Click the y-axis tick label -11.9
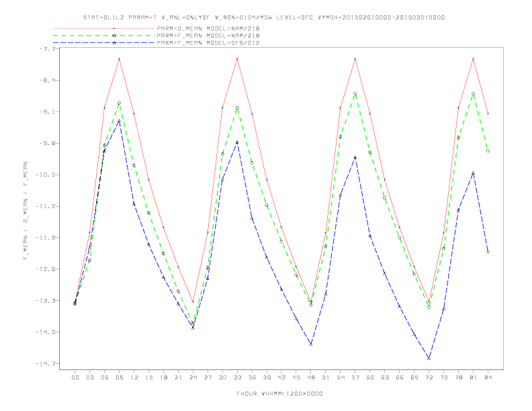The width and height of the screenshot is (532, 411). pyautogui.click(x=45, y=238)
